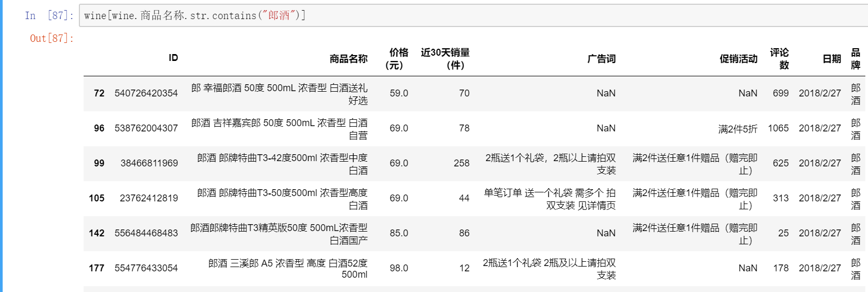Click the code input cell In [87]
868x292 pixels.
coord(473,15)
